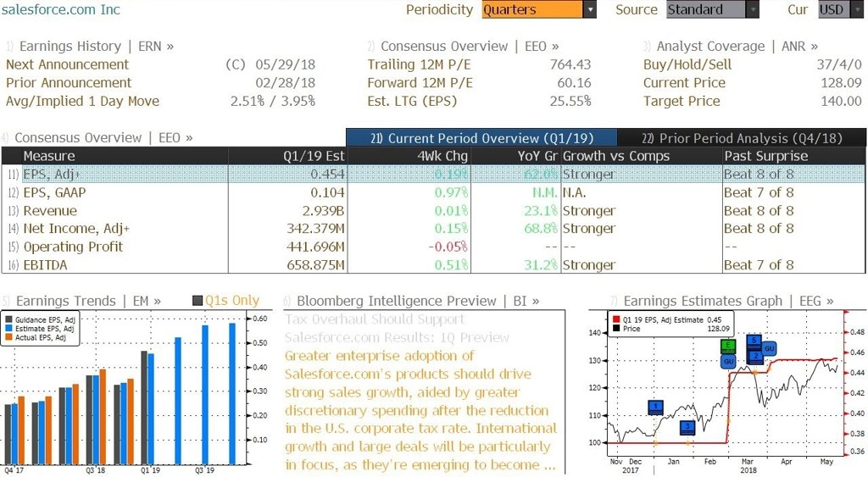Click the Avg/Implied move value 2.51% / 3.95%
Screen dimensions: 868x477
(273, 102)
